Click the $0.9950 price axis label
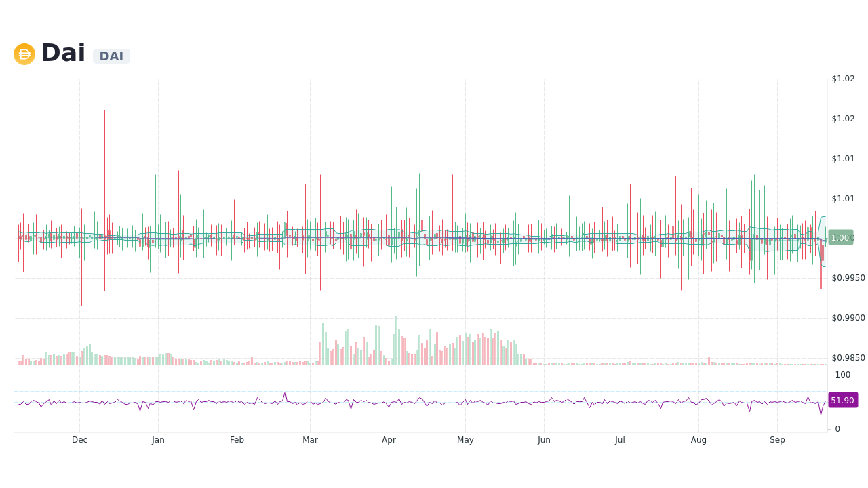868x488 pixels. point(848,278)
